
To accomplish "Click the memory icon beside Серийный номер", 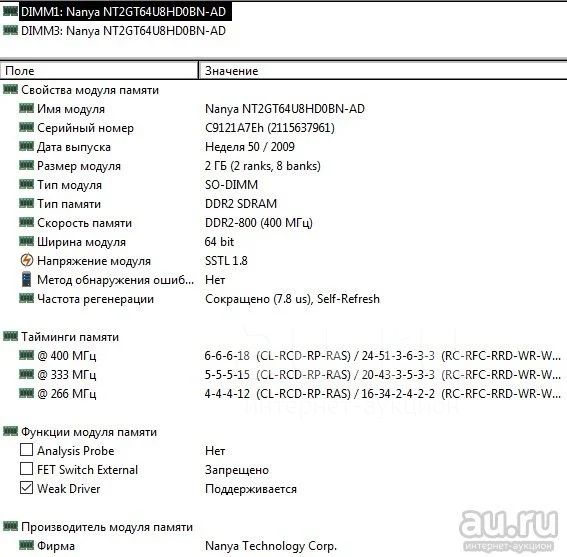I will tap(26, 127).
